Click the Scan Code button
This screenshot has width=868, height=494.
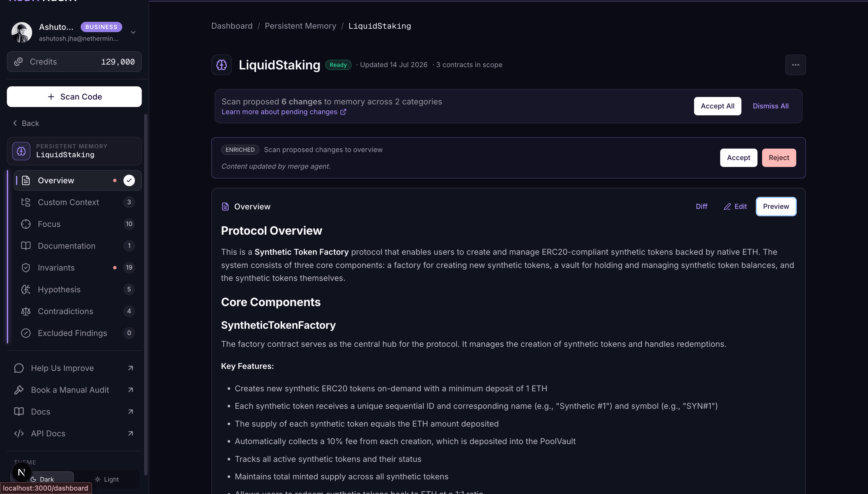click(x=74, y=97)
